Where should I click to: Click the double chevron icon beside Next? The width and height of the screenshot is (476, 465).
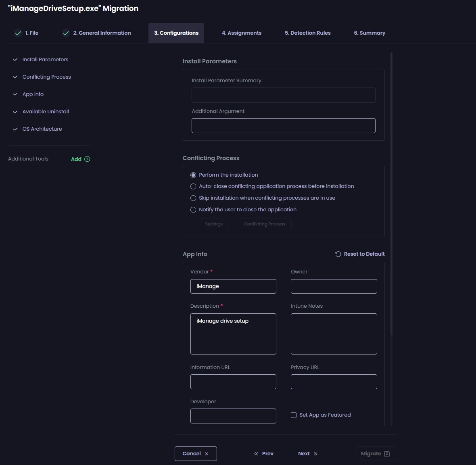point(315,454)
